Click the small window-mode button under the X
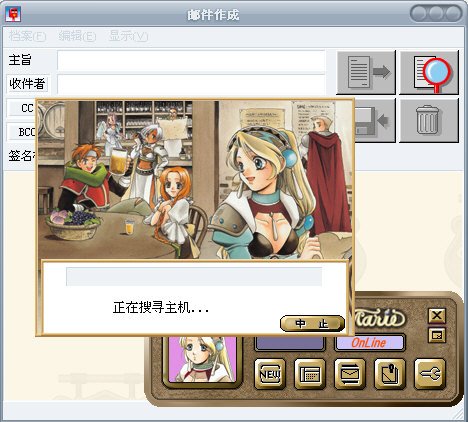Screen dimensions: 468x422 (x=437, y=335)
